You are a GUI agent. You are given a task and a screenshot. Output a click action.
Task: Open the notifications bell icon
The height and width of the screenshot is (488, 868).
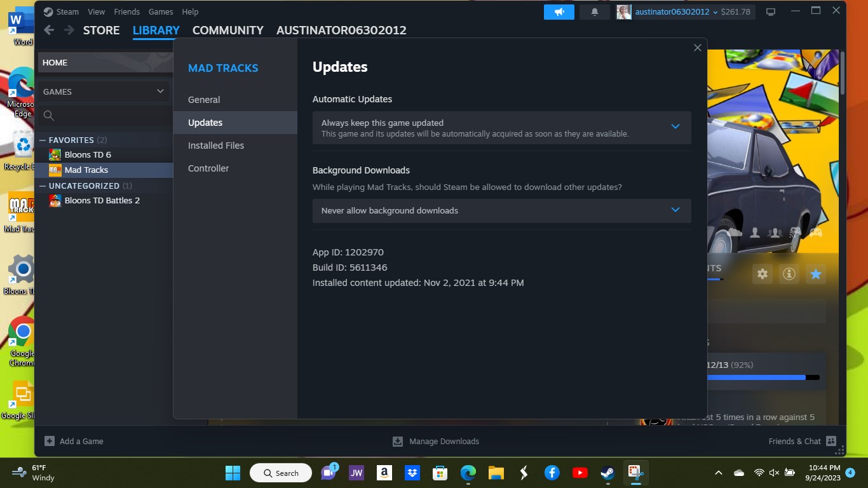[595, 11]
